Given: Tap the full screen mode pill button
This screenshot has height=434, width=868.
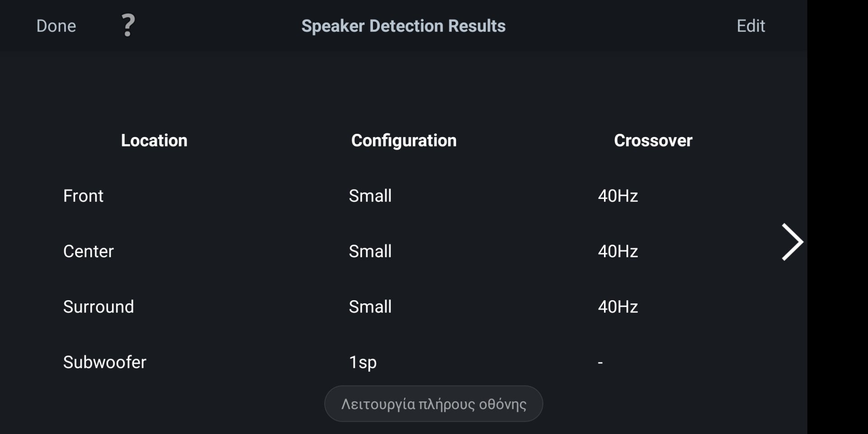Looking at the screenshot, I should [434, 404].
